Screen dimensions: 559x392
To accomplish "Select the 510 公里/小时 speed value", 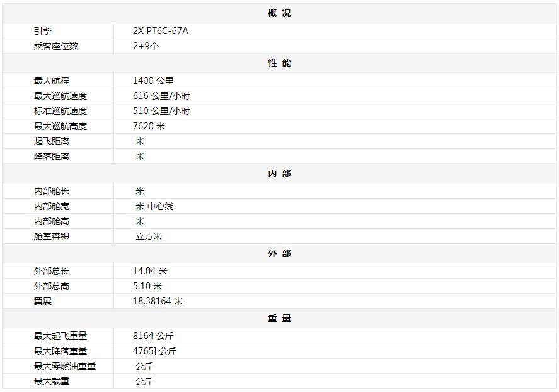I will coord(161,111).
